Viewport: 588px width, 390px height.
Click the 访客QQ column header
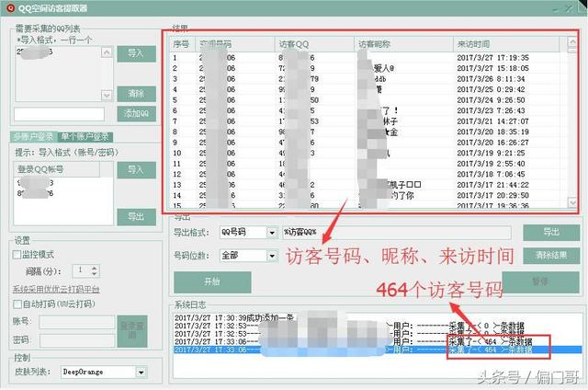314,44
